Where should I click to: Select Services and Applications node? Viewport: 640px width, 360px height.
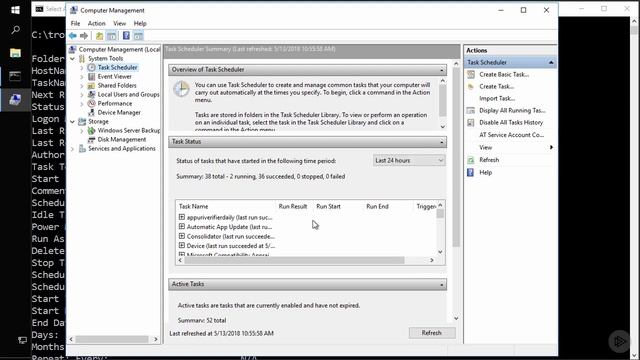(x=122, y=149)
